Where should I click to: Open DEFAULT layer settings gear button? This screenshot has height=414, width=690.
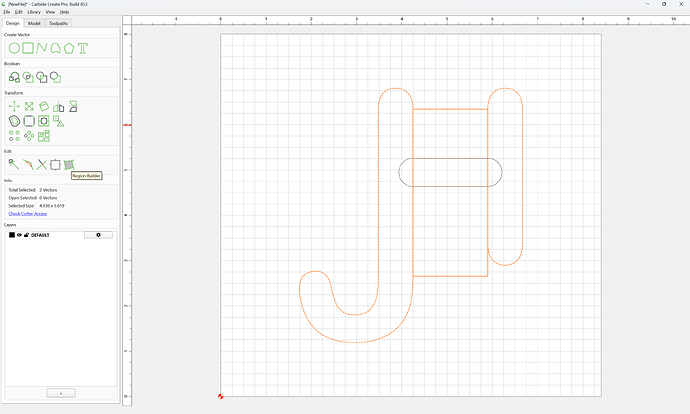point(98,235)
